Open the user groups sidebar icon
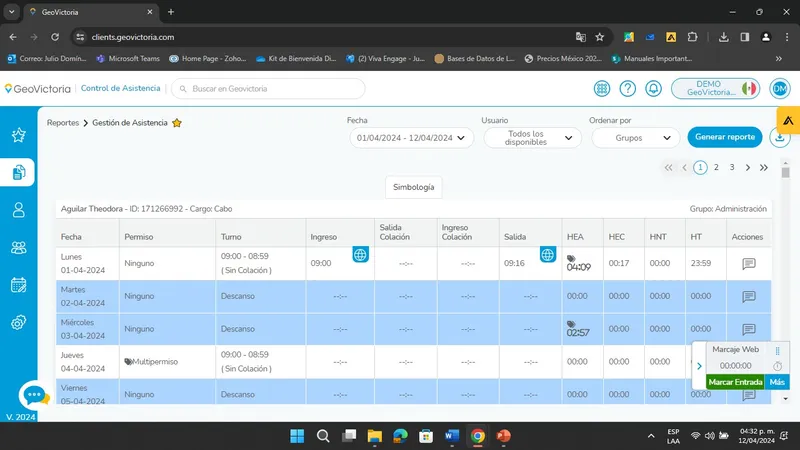 coord(18,247)
